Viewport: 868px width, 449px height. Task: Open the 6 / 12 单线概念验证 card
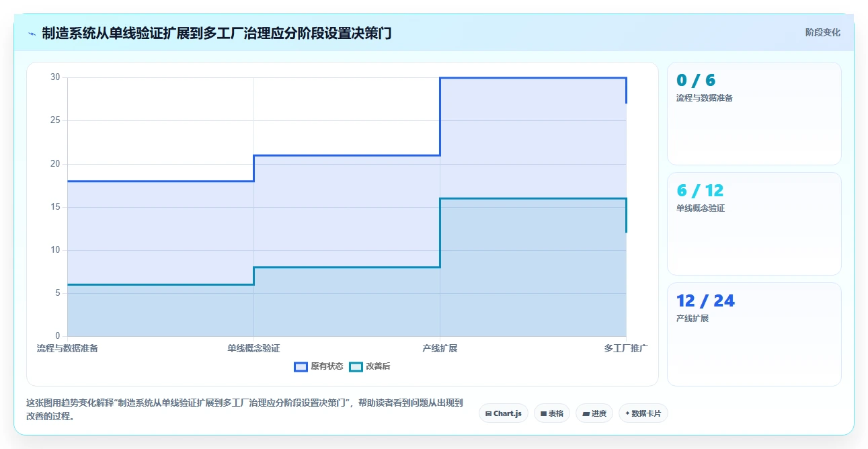754,224
